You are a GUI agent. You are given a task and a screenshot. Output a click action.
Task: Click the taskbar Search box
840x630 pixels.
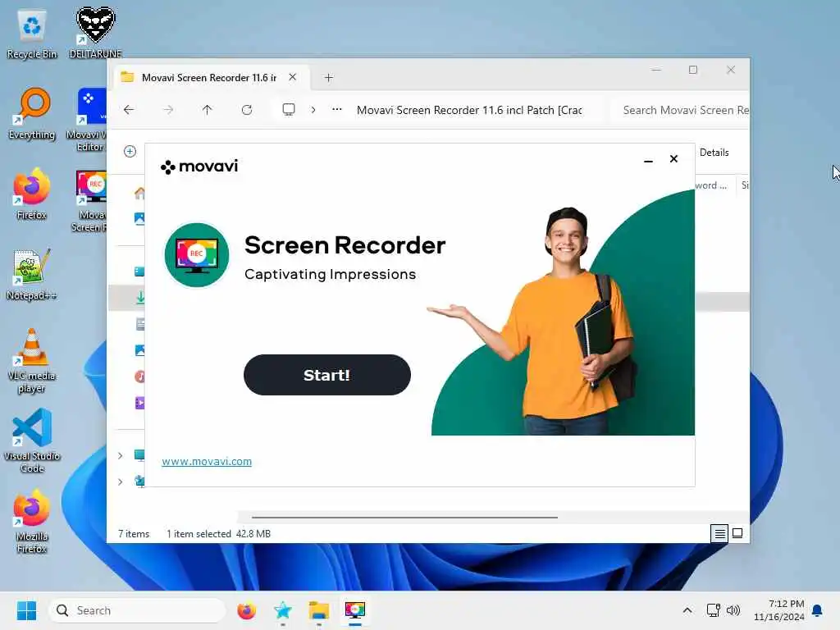137,610
